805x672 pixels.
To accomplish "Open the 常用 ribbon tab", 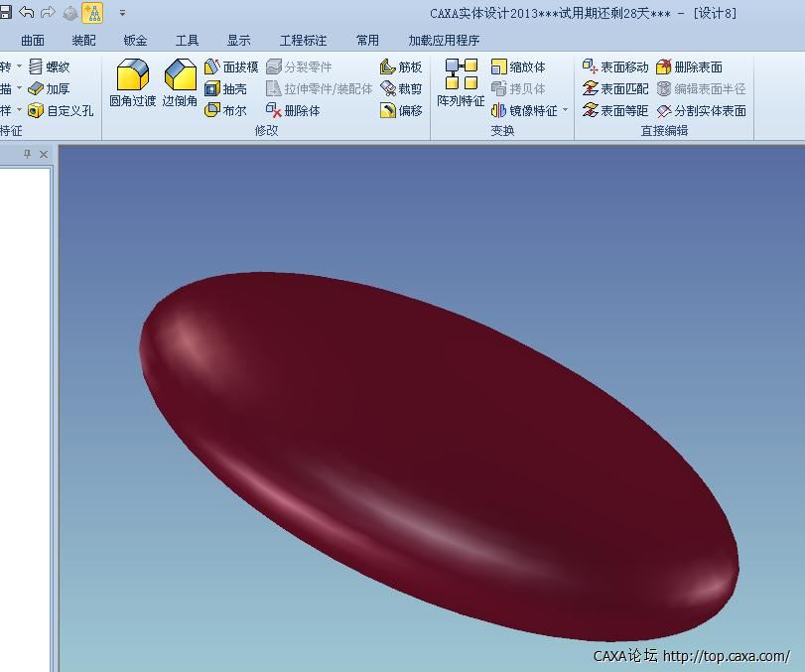I will coord(367,40).
